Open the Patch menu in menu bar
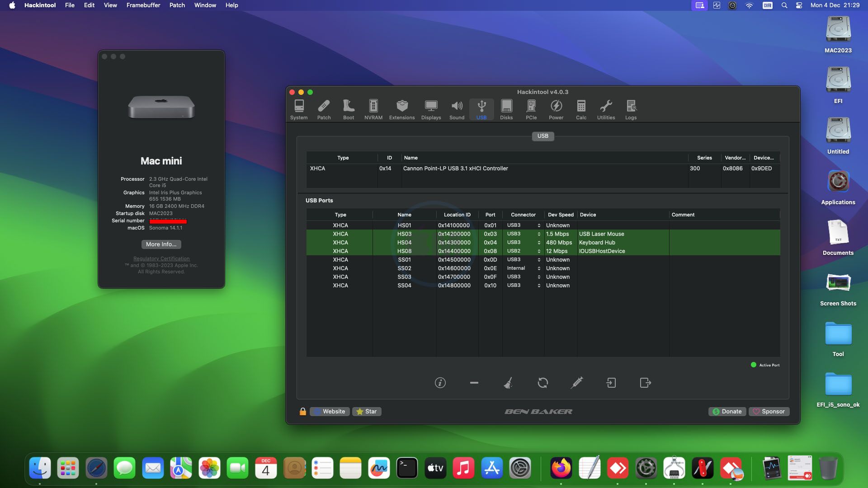868x488 pixels. point(177,5)
